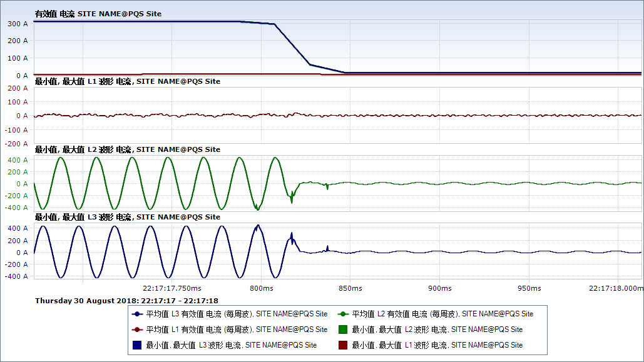Click the 100 A label on RMS axis

17,58
